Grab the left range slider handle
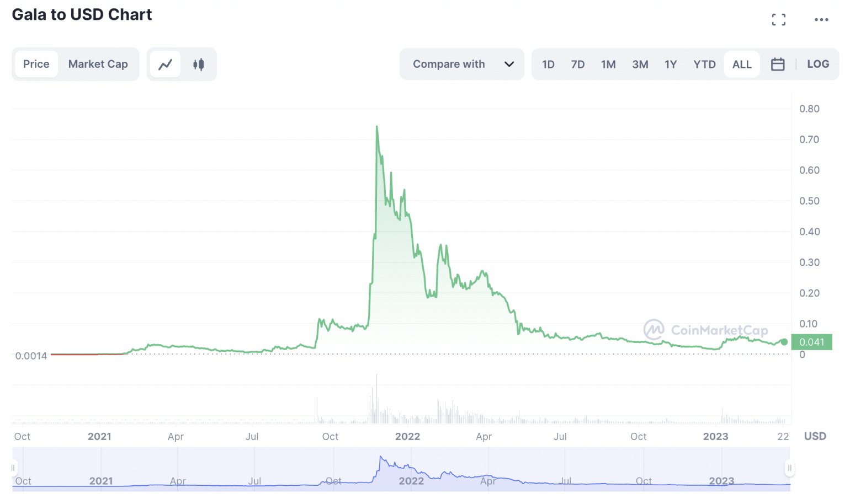 [x=13, y=468]
